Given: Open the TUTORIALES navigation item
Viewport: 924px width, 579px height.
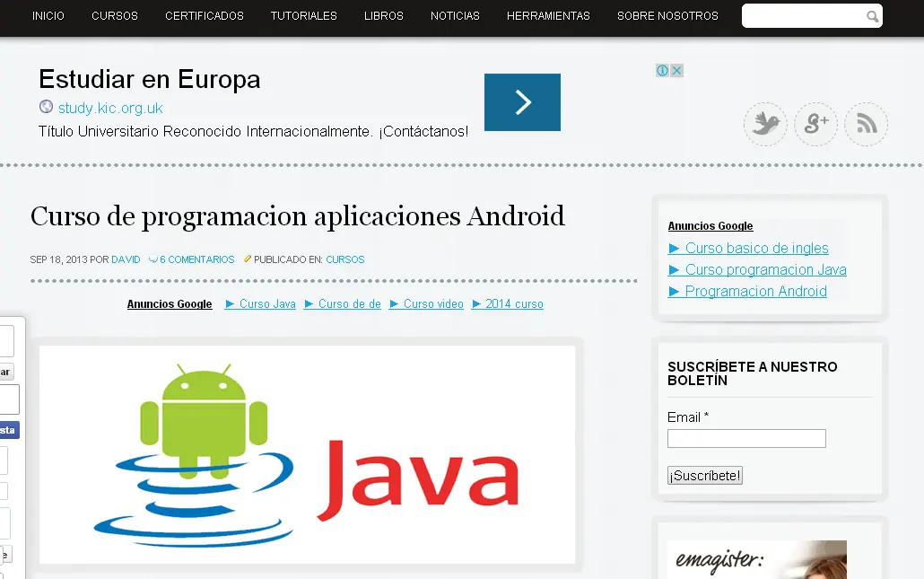Looking at the screenshot, I should point(303,16).
